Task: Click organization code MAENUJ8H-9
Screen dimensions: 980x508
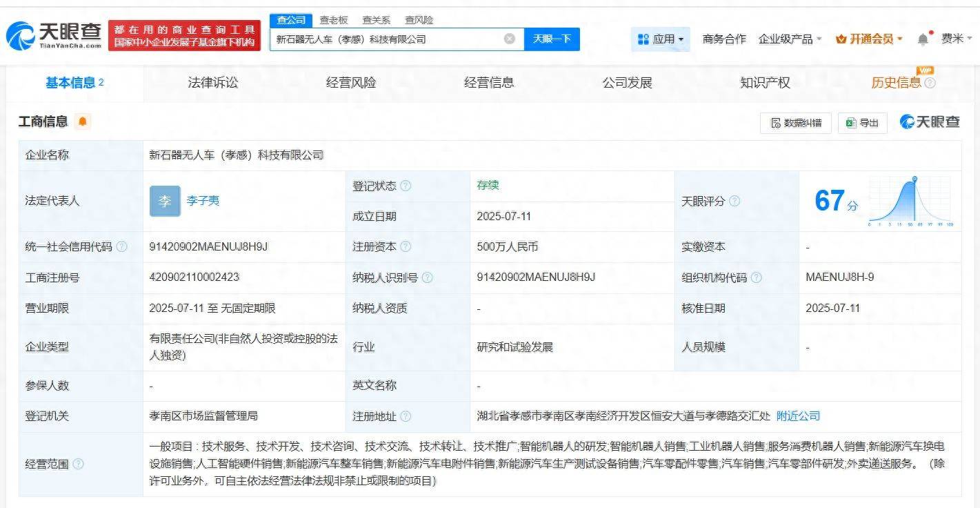Action: pos(840,277)
